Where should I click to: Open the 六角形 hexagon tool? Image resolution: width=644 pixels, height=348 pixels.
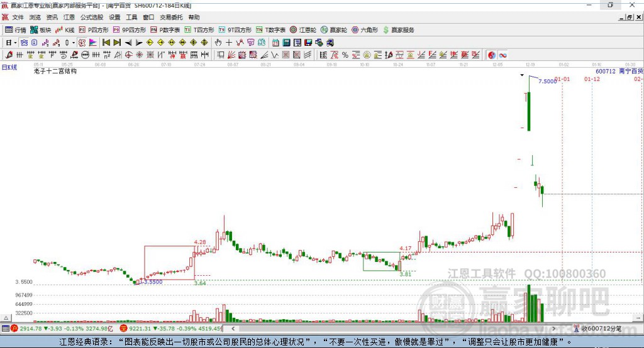pos(365,30)
